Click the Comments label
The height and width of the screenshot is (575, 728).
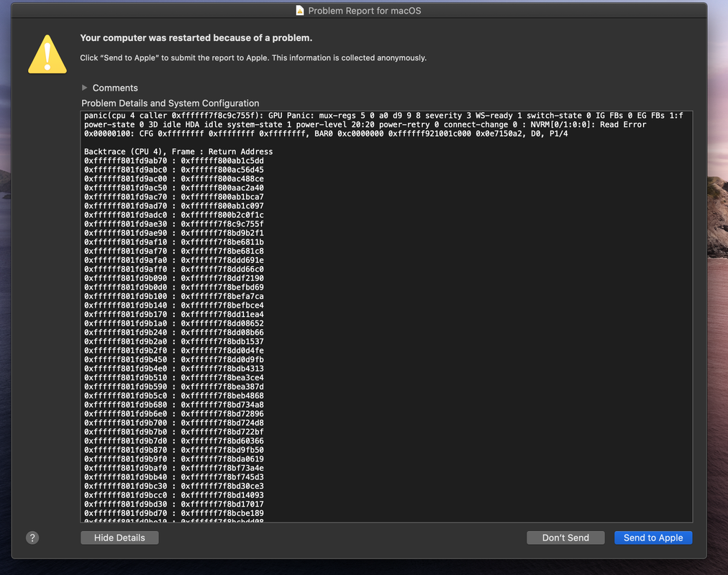(x=115, y=88)
